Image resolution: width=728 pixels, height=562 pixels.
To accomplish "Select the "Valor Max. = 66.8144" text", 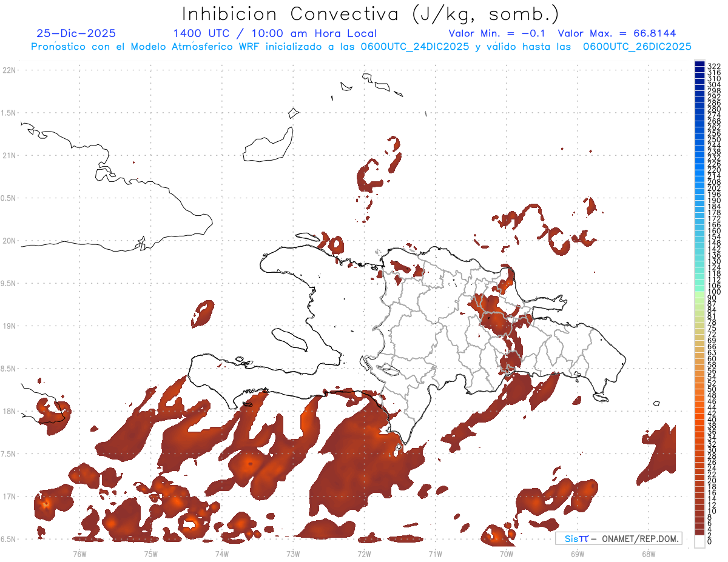I will click(617, 34).
